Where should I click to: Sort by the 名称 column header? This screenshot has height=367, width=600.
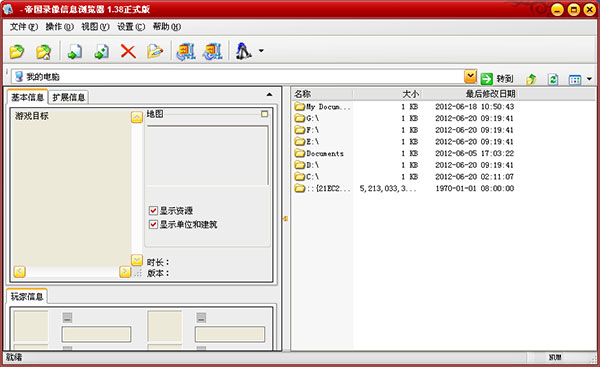322,94
